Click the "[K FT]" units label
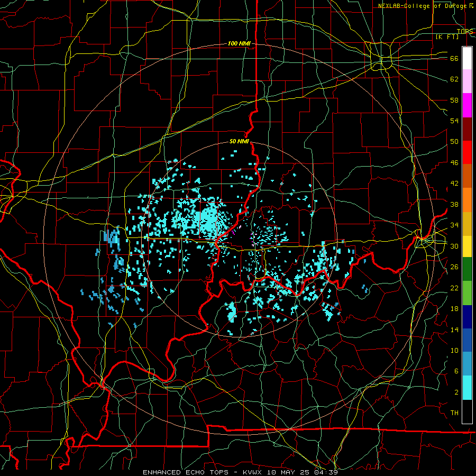 point(447,37)
